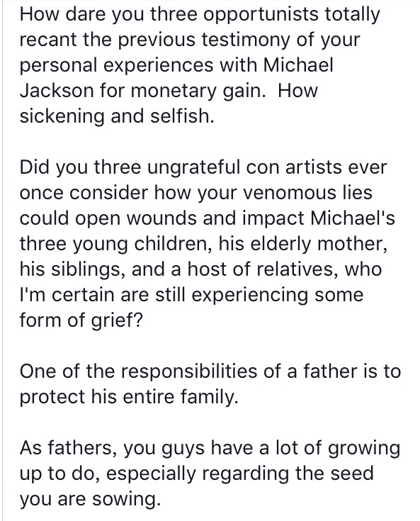This screenshot has height=521, width=420.
Task: Click the phrase "protect his entire family."
Action: pyautogui.click(x=129, y=397)
